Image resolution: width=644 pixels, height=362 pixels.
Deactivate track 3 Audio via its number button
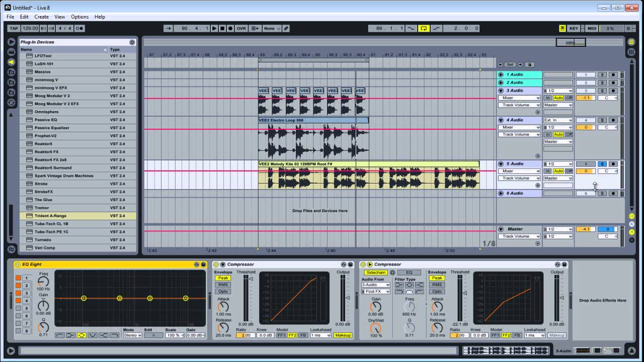point(586,90)
